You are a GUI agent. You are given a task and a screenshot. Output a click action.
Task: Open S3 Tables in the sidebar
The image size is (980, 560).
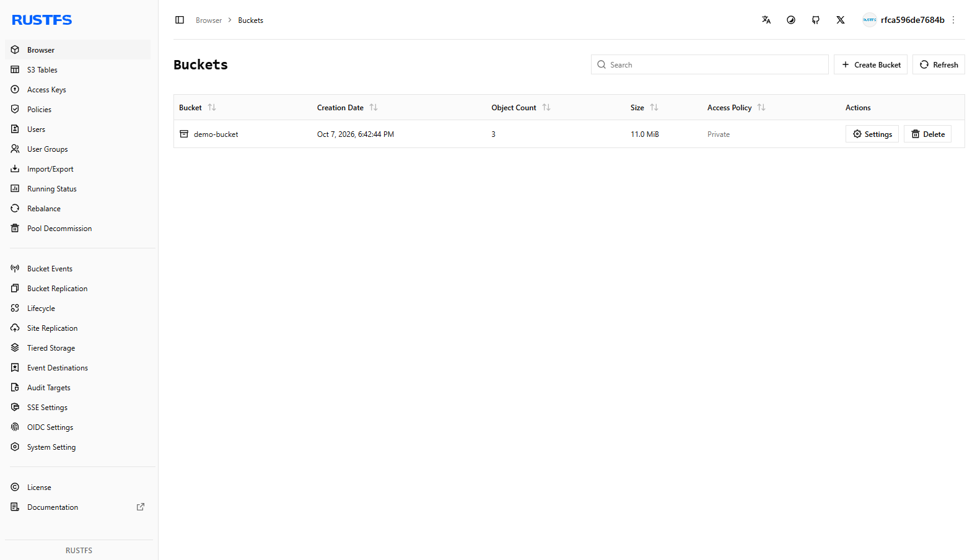click(78, 69)
